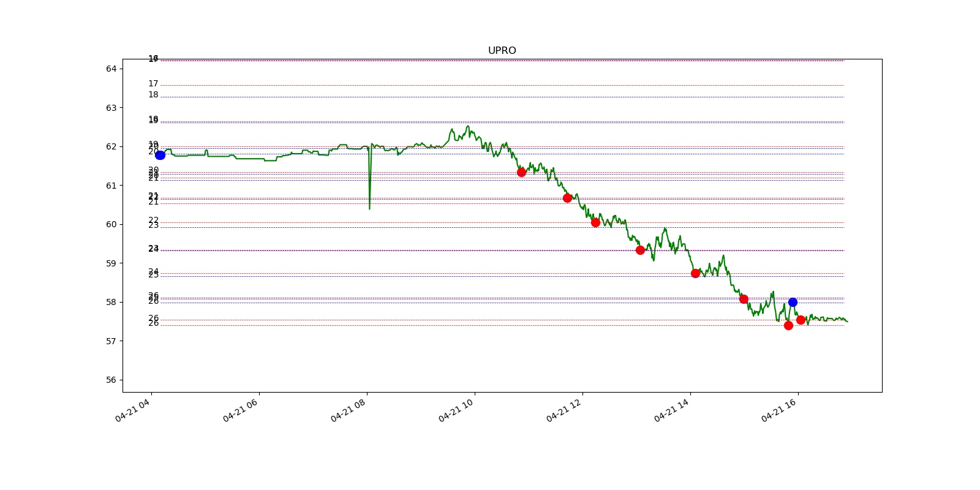Click the UPRO chart title
The image size is (980, 490).
[502, 51]
